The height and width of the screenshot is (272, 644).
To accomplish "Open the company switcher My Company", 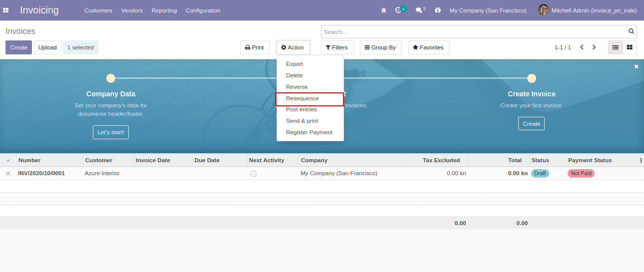I will pos(488,10).
